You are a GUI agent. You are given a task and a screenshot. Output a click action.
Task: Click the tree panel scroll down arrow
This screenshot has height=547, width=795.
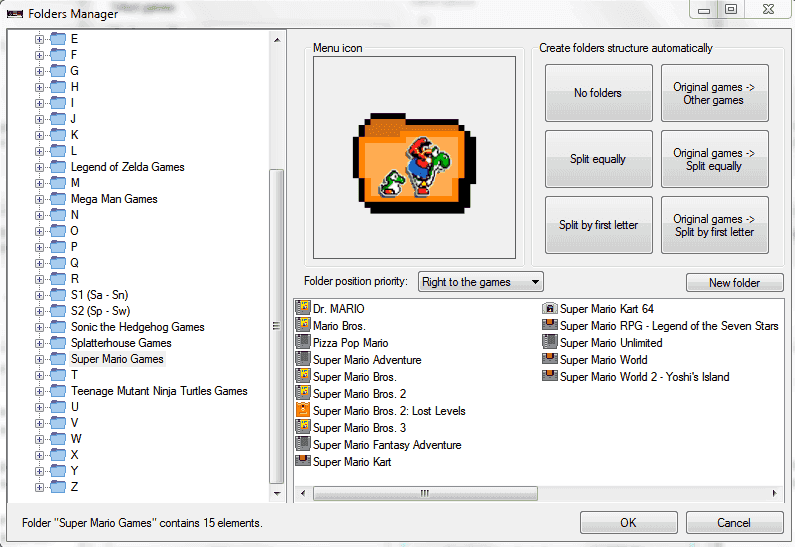pos(277,493)
